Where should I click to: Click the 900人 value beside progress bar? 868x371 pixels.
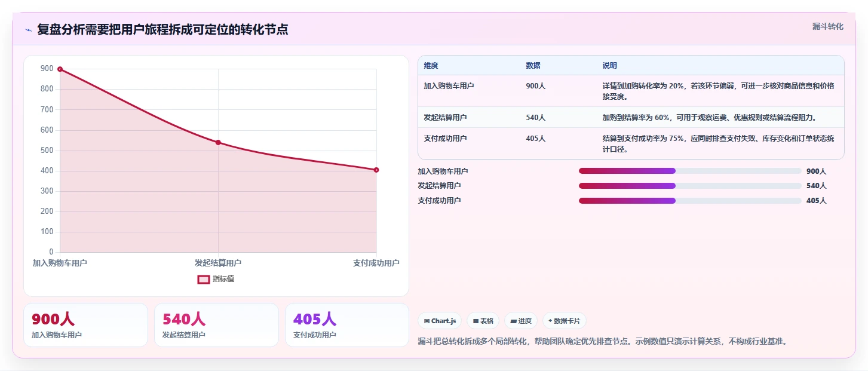(x=816, y=171)
